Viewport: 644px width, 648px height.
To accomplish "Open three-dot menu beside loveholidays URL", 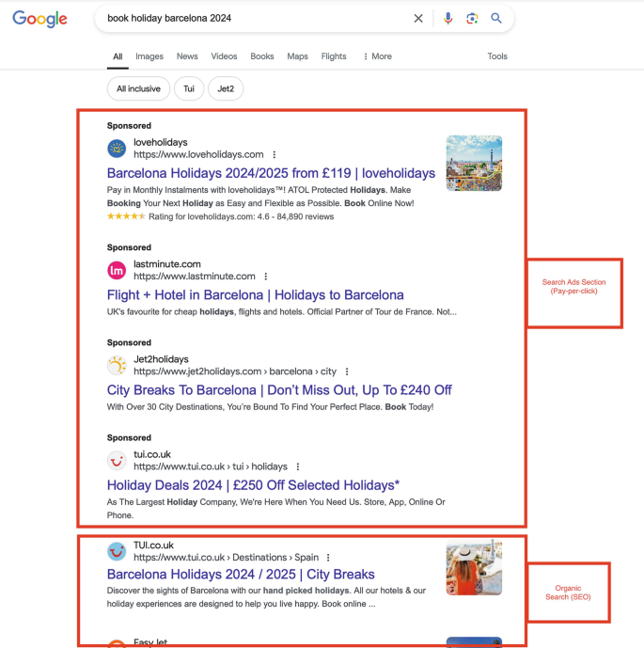I will pos(275,154).
